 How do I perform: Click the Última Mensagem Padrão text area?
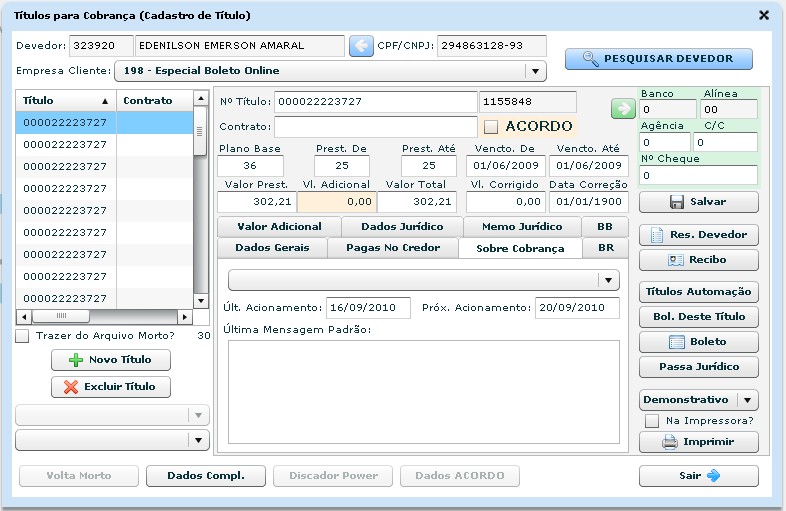coord(424,392)
